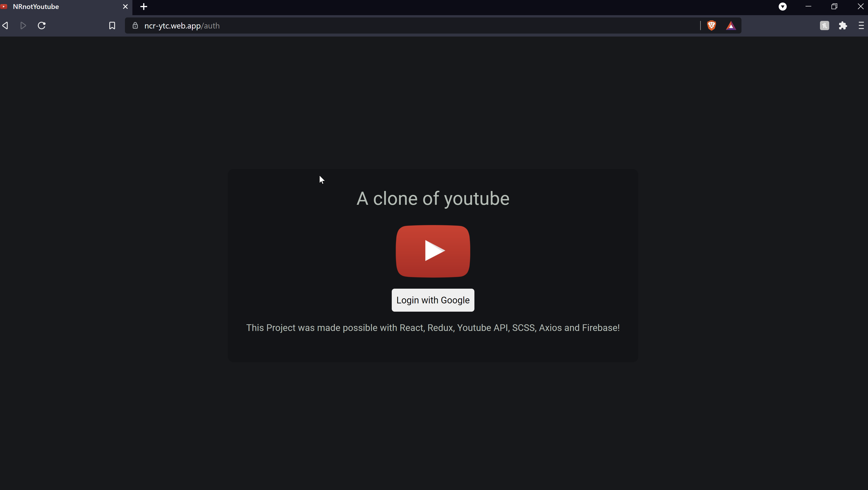Click the forward navigation arrow
This screenshot has height=490, width=868.
(23, 25)
